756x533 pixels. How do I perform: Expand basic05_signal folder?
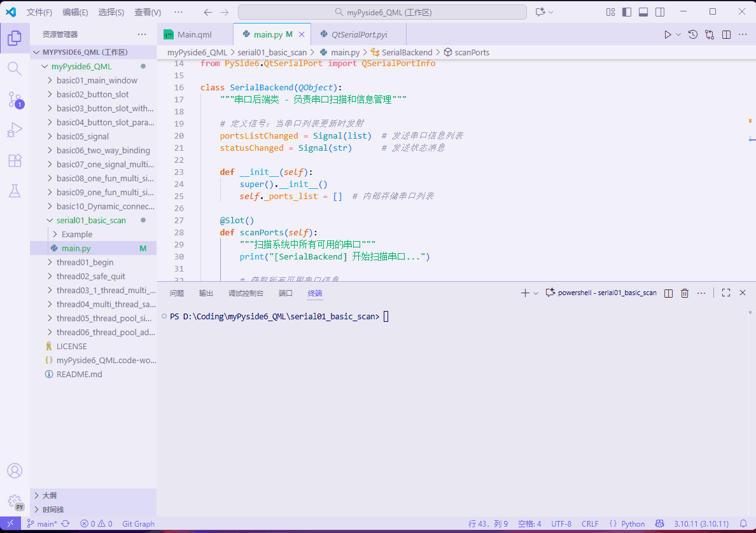[x=93, y=136]
